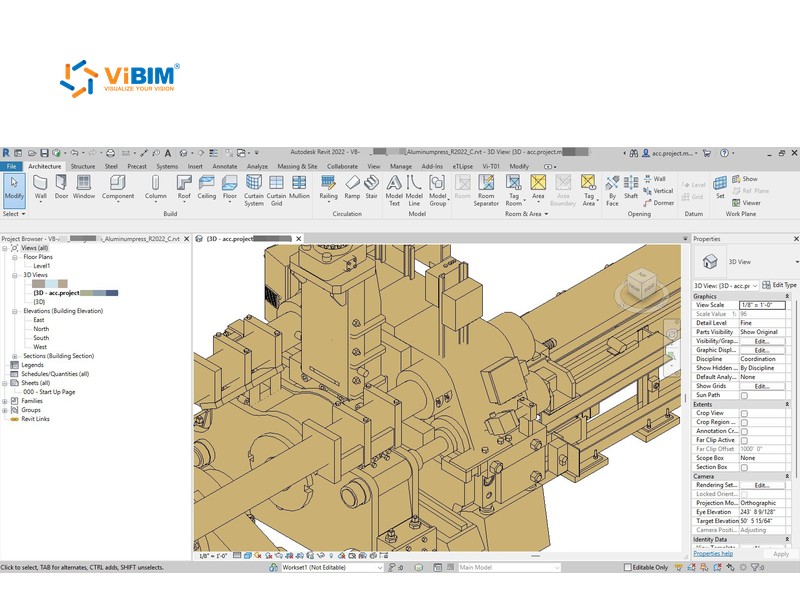Select the Wall tool
800x600 pixels.
[x=40, y=188]
